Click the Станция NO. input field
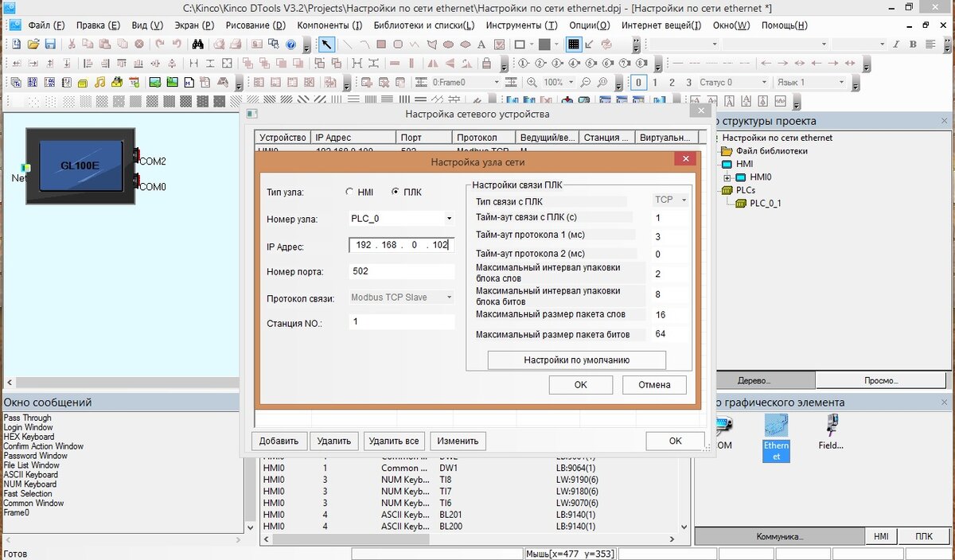 [x=402, y=321]
